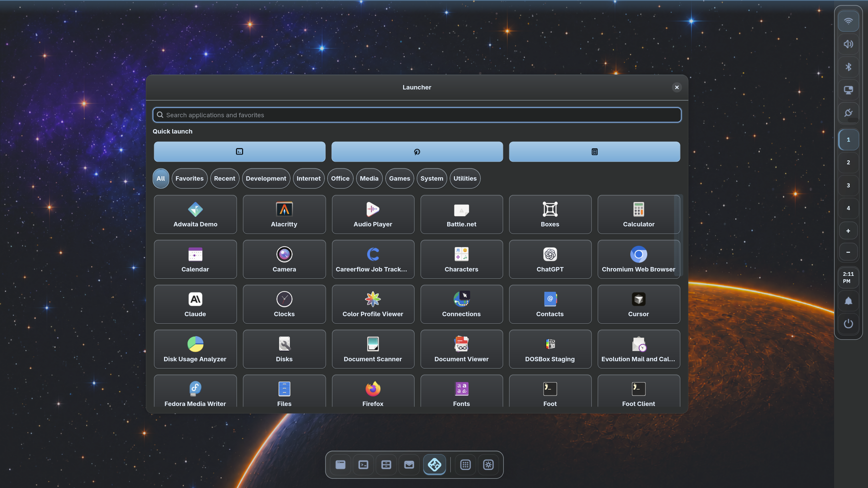Launch Chromium Web Browser
Screen dimensions: 868x488
point(638,259)
